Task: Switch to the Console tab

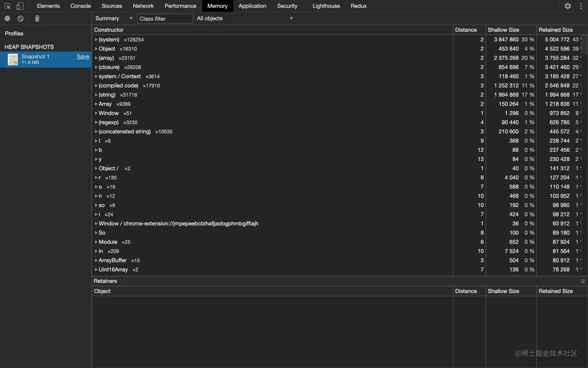Action: pyautogui.click(x=80, y=6)
